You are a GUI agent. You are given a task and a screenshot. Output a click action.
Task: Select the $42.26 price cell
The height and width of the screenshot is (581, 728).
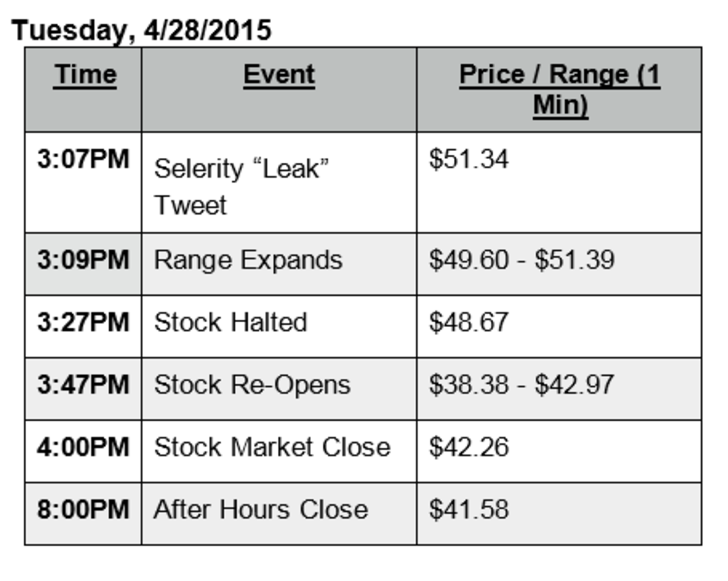click(469, 447)
